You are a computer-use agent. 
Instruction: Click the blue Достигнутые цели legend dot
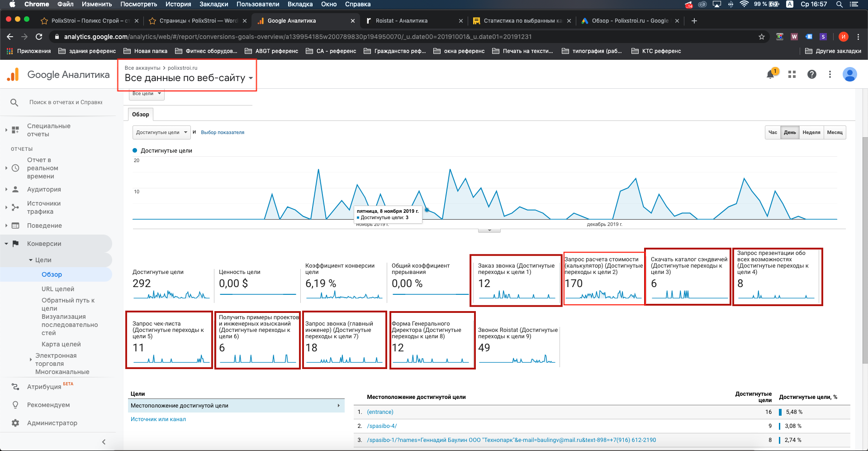pyautogui.click(x=135, y=150)
